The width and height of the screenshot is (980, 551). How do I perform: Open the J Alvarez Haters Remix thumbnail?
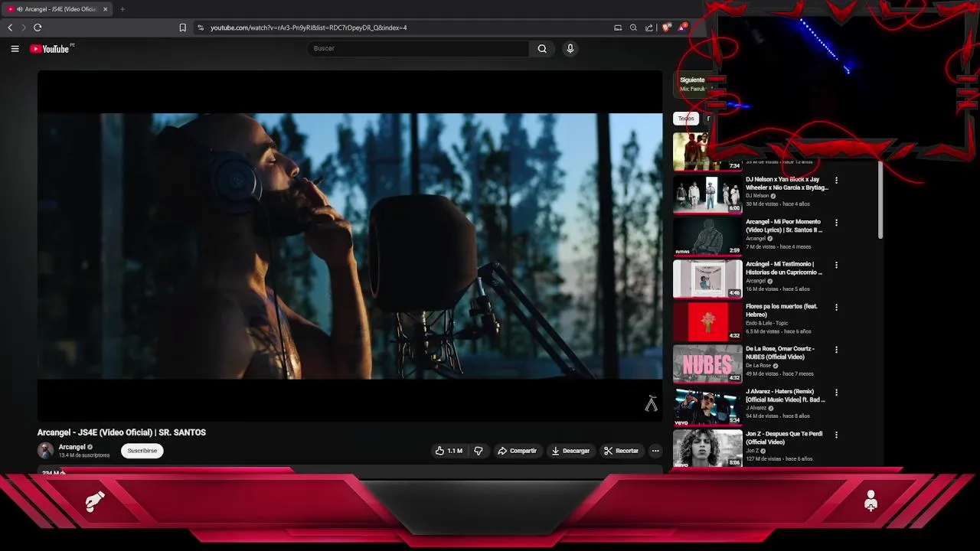[707, 406]
